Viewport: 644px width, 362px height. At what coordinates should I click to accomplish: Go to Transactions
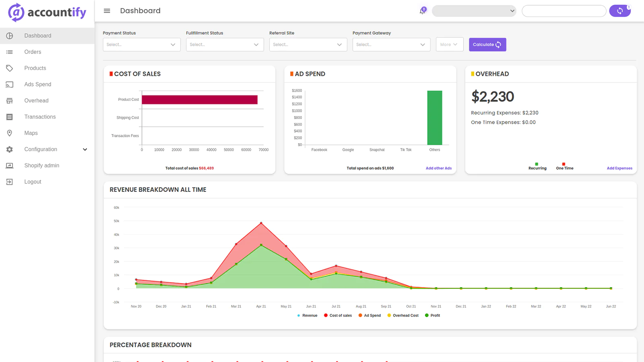(47, 117)
